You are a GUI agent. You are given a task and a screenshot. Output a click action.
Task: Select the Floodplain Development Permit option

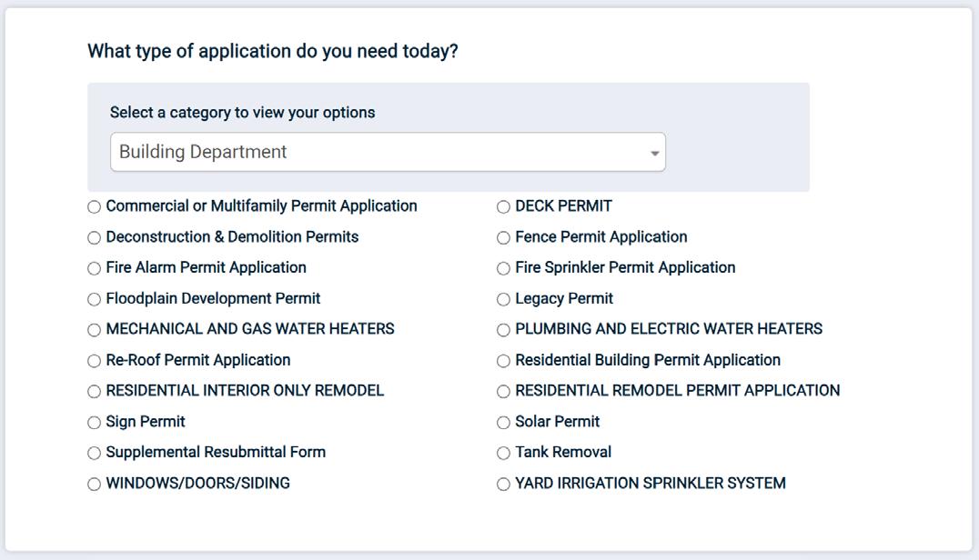pyautogui.click(x=95, y=299)
